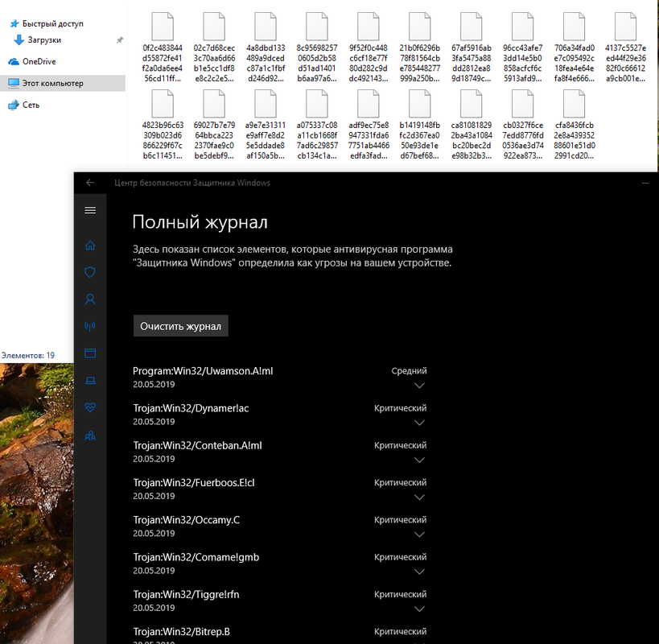Open Family options icon
Screen dimensions: 659x644
tap(90, 436)
